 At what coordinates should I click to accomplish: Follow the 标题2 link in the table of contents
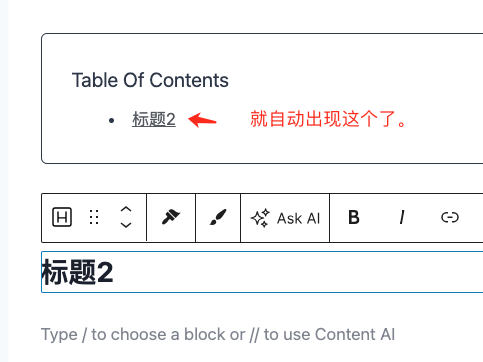[154, 119]
